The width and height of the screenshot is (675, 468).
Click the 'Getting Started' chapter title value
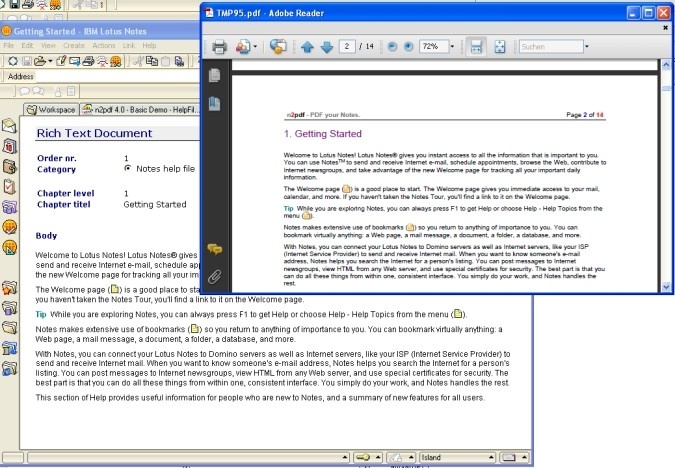(x=155, y=205)
